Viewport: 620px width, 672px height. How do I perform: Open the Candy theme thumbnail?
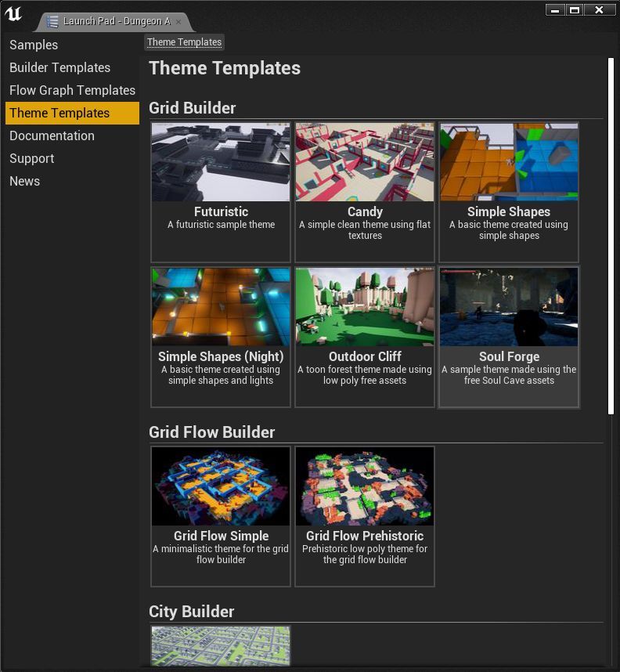(x=365, y=162)
